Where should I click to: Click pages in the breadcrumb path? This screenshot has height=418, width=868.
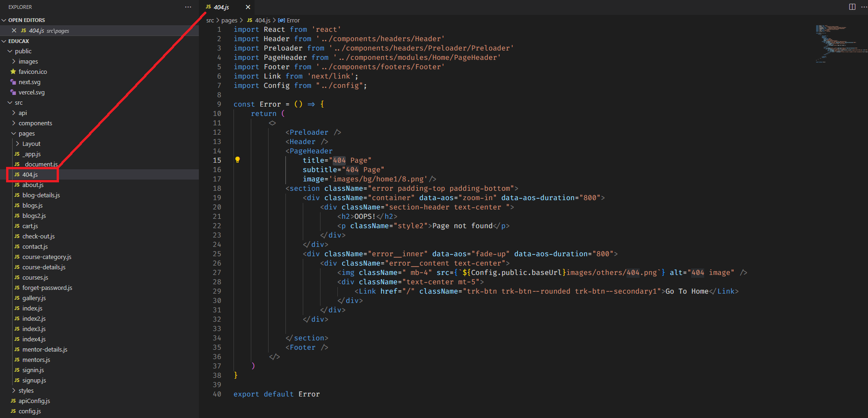pos(229,20)
